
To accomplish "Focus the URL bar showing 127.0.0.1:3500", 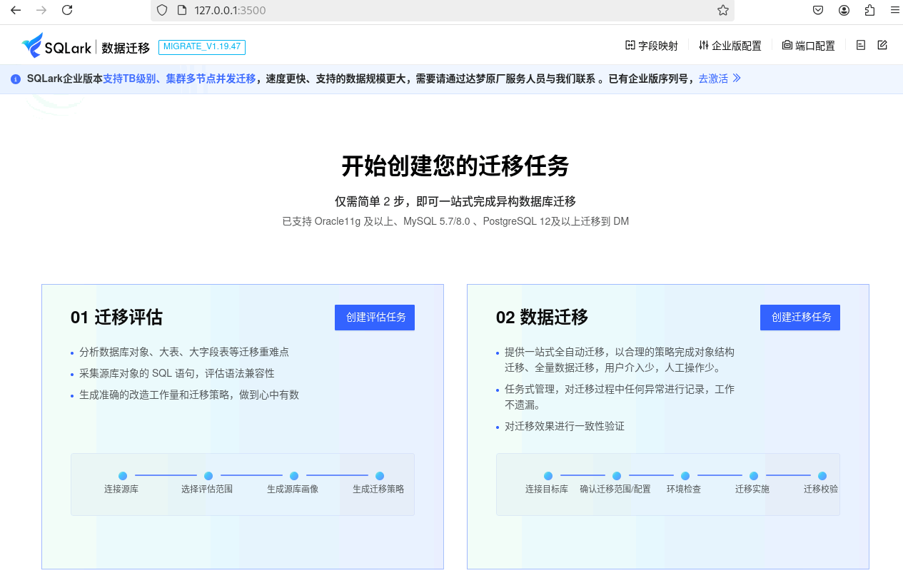I will (x=443, y=10).
